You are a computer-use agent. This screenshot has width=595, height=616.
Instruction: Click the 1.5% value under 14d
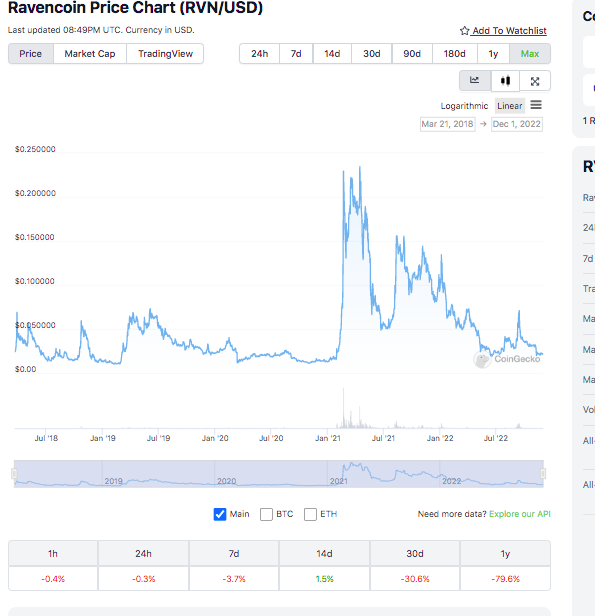click(324, 579)
